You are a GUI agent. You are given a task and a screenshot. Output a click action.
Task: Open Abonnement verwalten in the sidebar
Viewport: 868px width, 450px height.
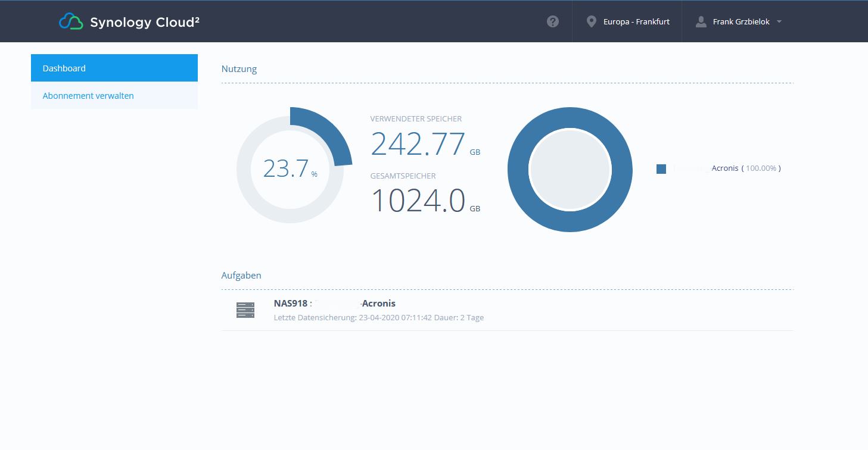pos(114,95)
